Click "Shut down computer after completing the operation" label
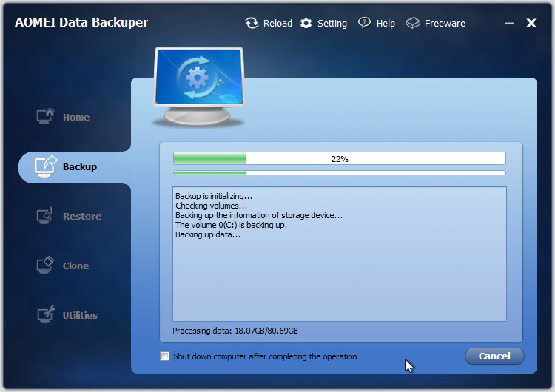The width and height of the screenshot is (555, 392). pos(265,356)
